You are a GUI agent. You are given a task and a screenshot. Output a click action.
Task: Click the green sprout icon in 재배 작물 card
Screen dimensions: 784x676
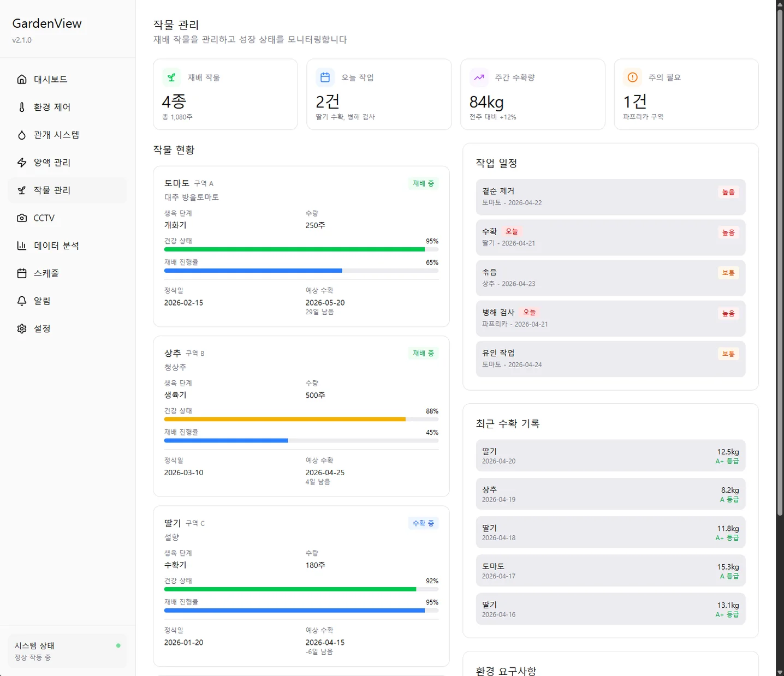(171, 77)
